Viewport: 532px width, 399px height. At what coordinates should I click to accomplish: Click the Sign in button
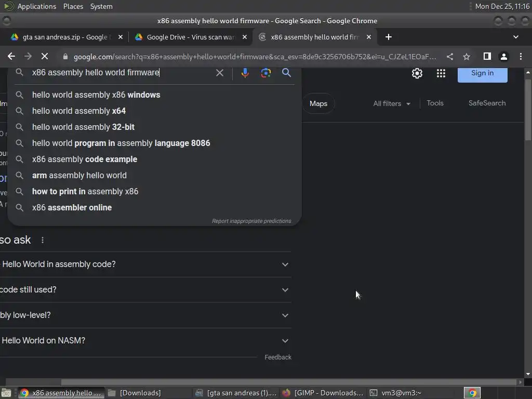(483, 73)
